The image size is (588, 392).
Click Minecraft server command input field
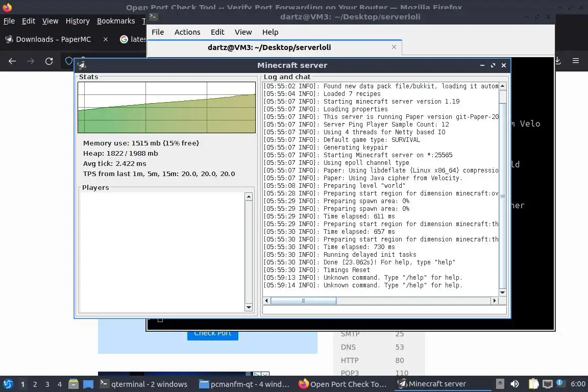tap(385, 310)
